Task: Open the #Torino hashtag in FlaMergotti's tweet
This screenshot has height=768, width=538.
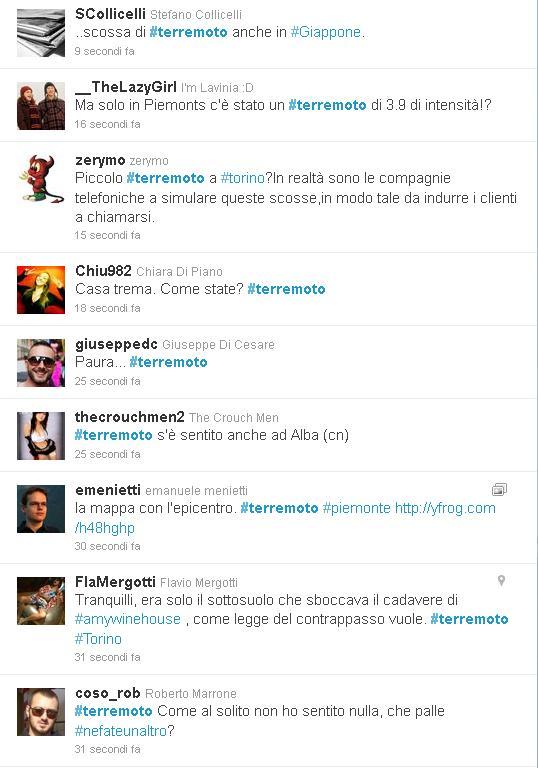Action: coord(98,639)
